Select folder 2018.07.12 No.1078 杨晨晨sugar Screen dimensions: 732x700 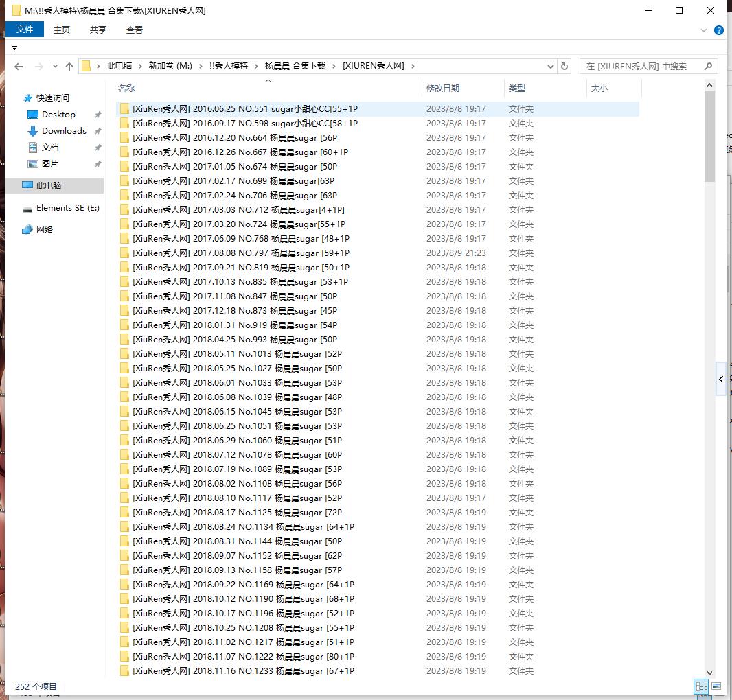pos(377,455)
